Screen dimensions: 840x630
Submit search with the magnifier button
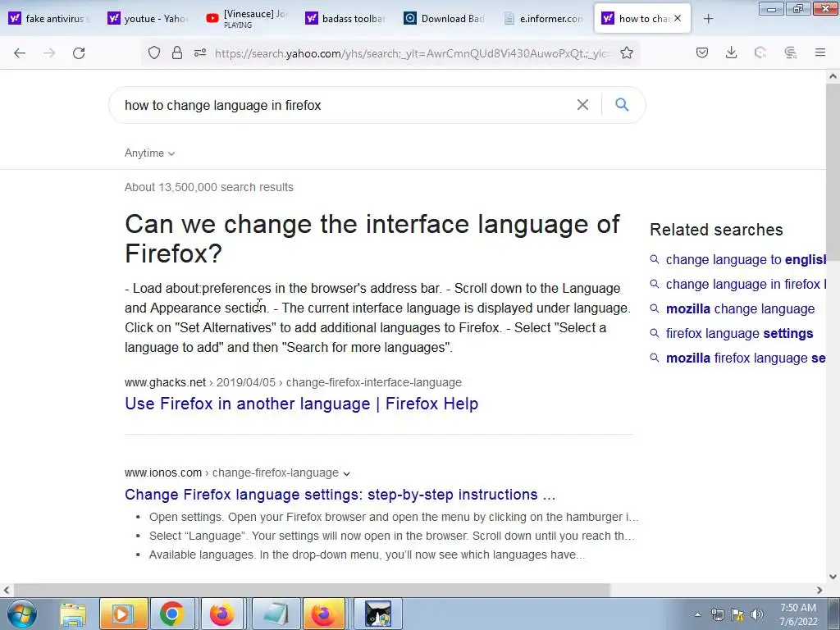(x=622, y=104)
